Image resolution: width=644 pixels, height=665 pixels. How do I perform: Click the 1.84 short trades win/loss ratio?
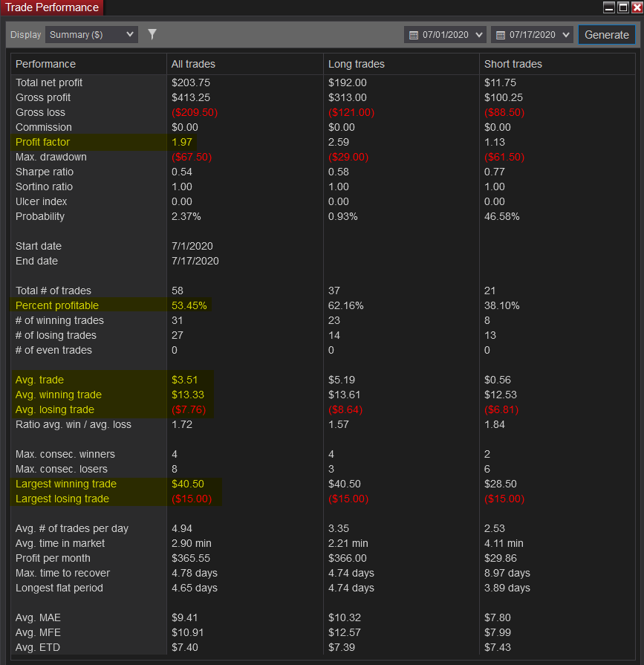coord(495,424)
